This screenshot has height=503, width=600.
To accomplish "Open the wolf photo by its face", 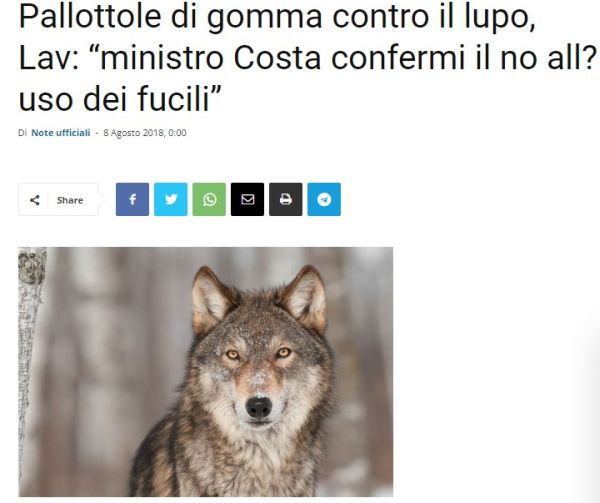I will tap(258, 367).
